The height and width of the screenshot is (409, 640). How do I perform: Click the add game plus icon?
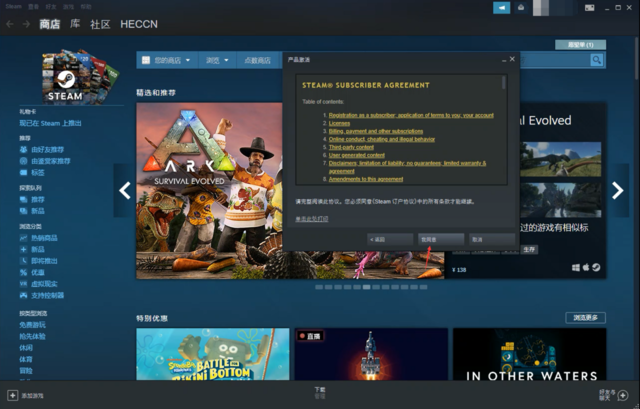point(13,395)
